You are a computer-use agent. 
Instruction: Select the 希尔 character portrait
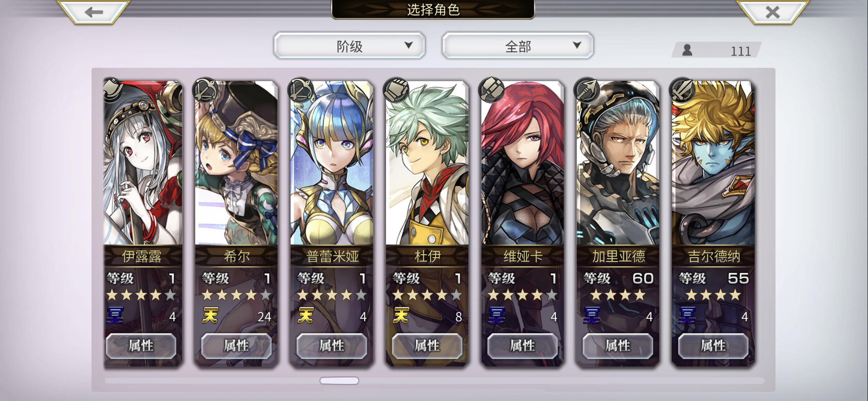click(x=236, y=163)
